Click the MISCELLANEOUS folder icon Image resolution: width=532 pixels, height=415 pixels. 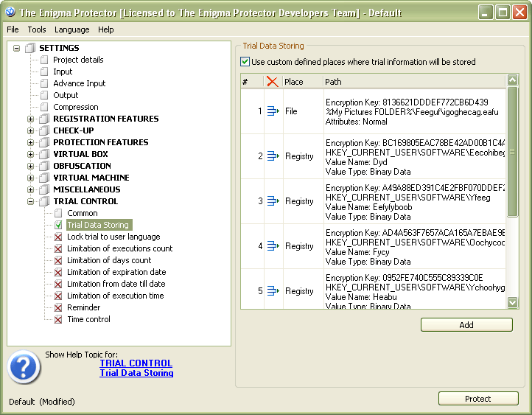pyautogui.click(x=44, y=189)
